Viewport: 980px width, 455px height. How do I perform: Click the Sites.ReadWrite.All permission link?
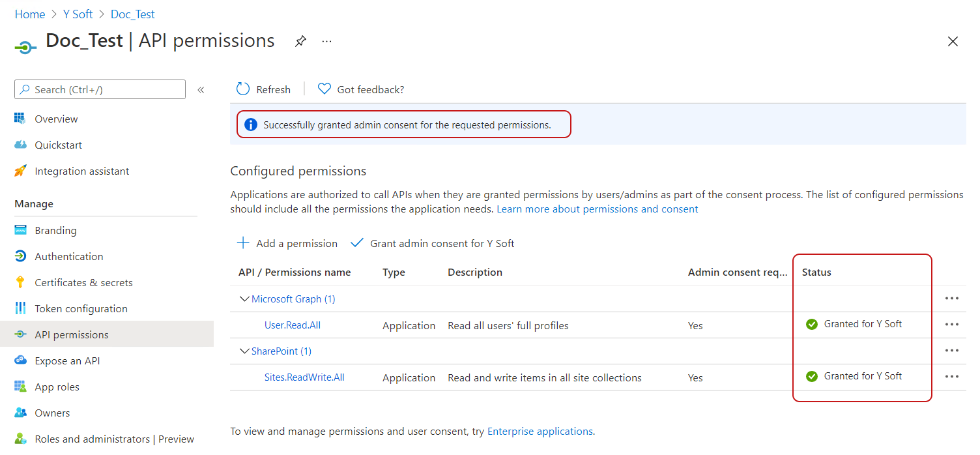coord(304,377)
